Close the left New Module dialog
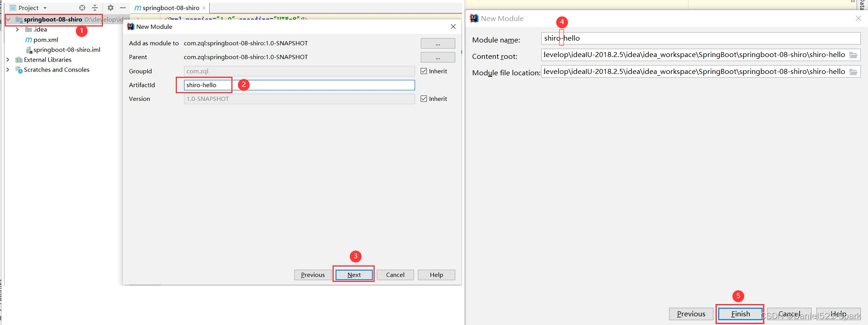The width and height of the screenshot is (868, 325). [x=453, y=26]
